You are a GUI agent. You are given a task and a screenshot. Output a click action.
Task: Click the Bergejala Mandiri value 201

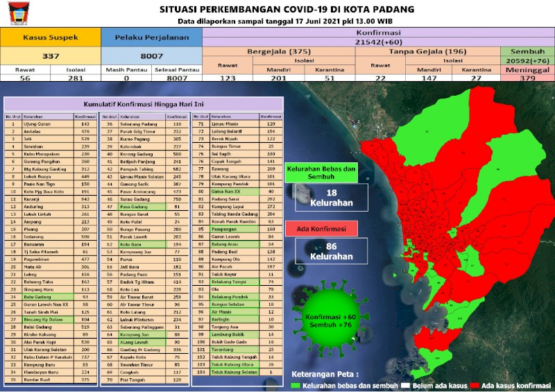279,78
